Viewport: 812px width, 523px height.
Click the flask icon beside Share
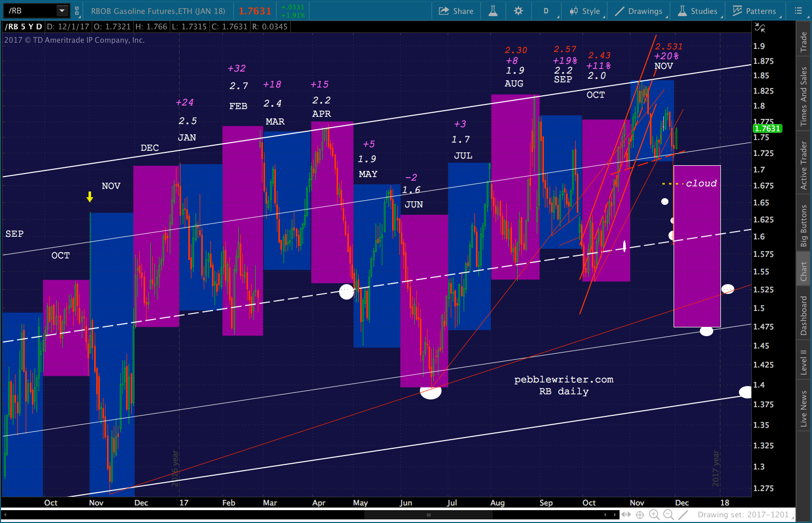[x=493, y=11]
